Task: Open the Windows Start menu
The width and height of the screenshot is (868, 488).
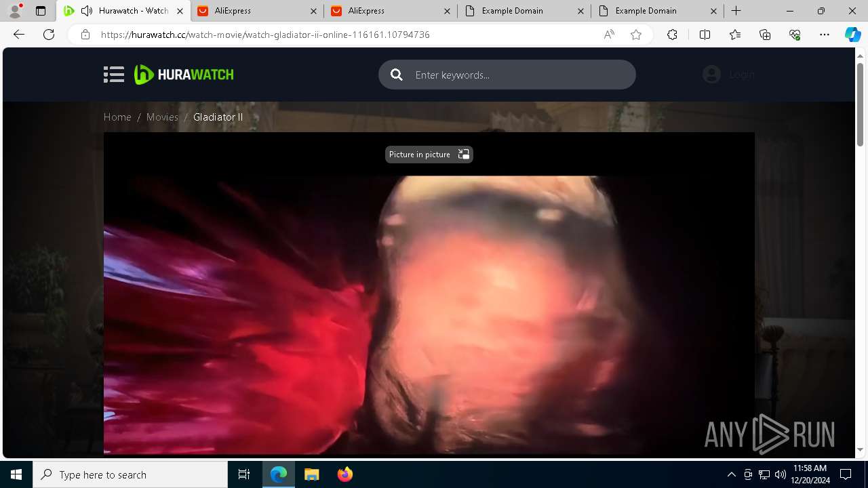Action: pyautogui.click(x=16, y=474)
